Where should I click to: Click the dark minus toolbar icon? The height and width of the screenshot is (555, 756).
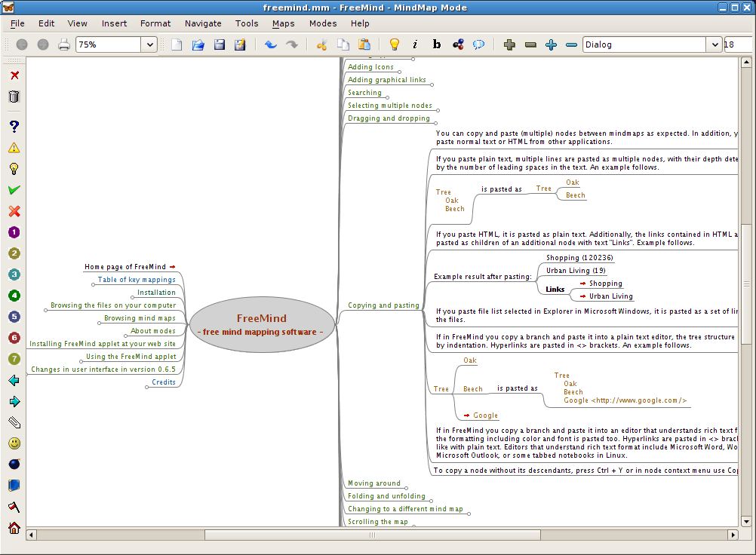click(x=530, y=44)
